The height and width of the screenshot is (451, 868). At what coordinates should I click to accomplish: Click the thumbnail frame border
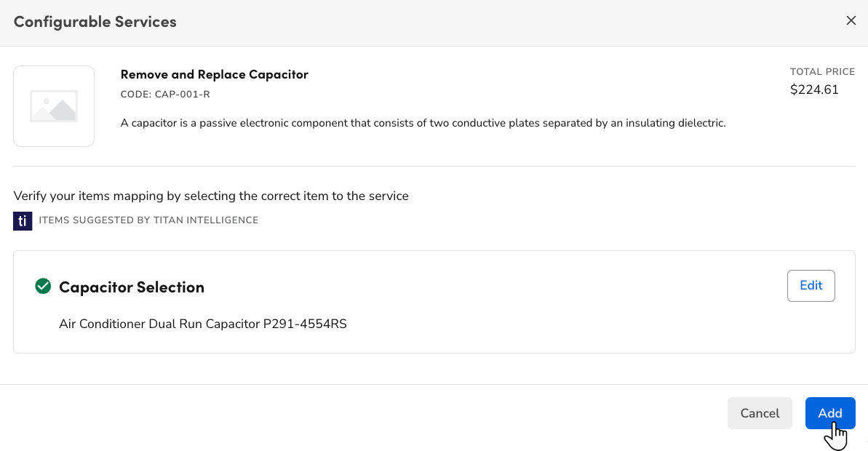(x=54, y=66)
